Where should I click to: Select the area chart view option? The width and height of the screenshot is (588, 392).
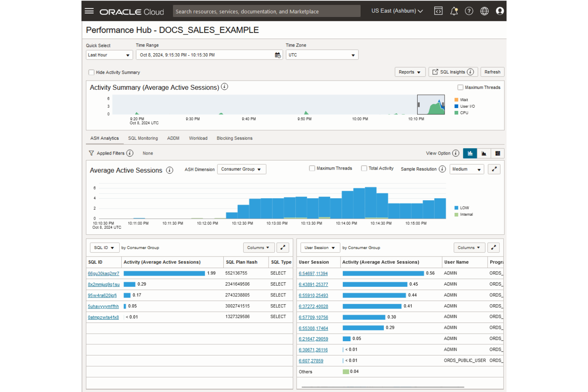[x=484, y=153]
